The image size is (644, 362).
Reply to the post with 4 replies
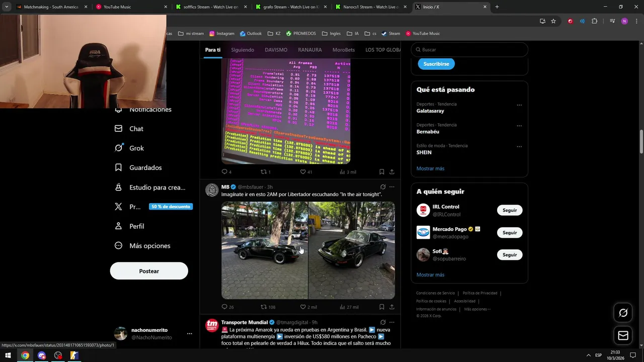pyautogui.click(x=224, y=172)
